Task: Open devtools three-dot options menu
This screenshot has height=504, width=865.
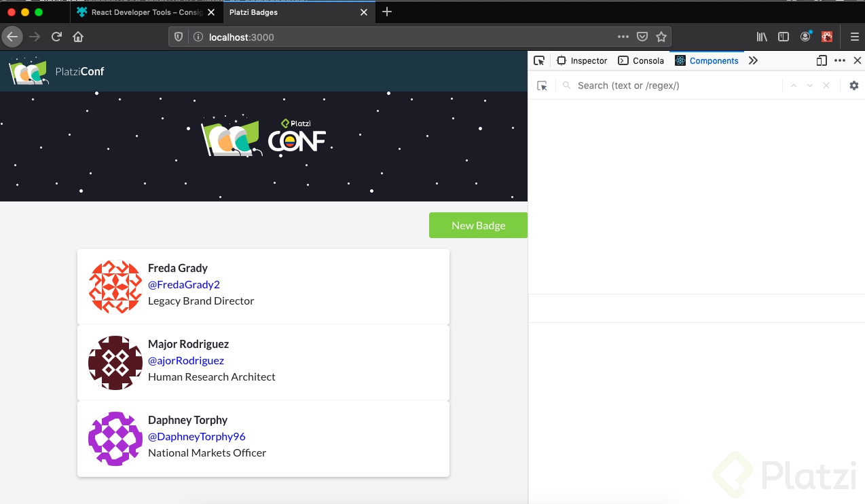Action: point(840,60)
